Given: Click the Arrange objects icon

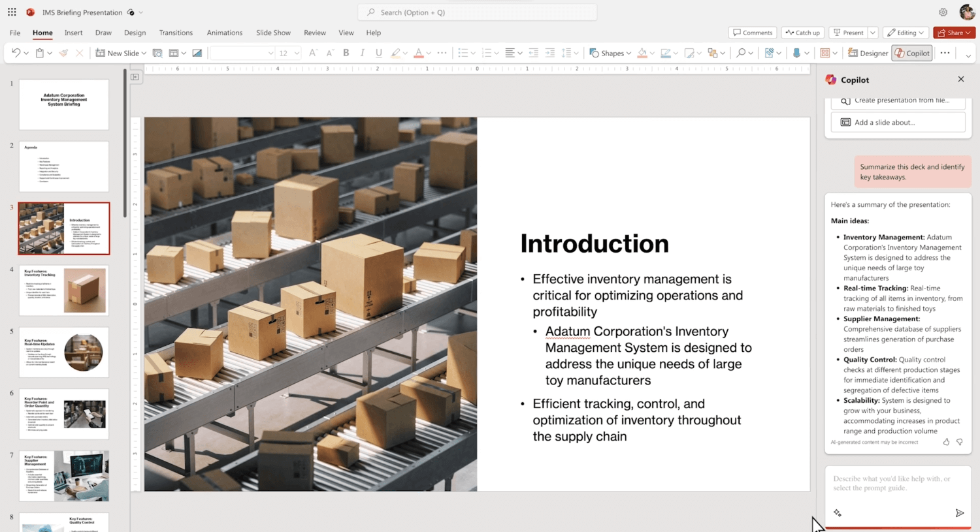Looking at the screenshot, I should (x=713, y=53).
